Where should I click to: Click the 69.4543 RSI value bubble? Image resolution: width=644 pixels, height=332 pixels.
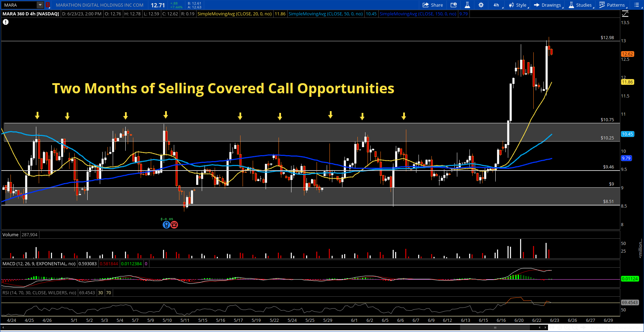pos(630,302)
